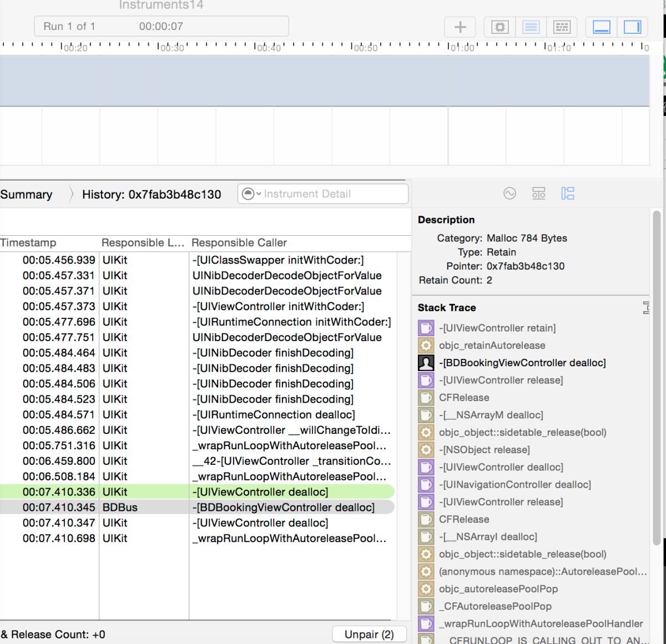666x644 pixels.
Task: Click the Run 1 of 1 selector
Action: click(162, 26)
